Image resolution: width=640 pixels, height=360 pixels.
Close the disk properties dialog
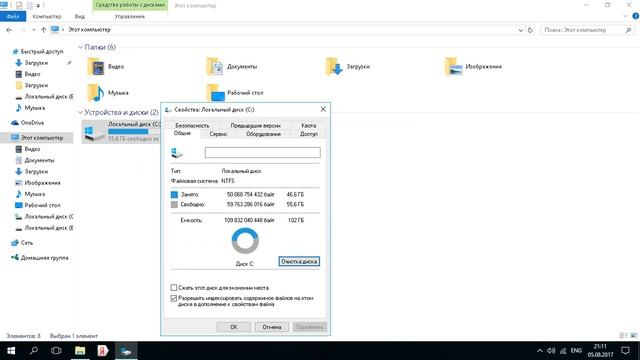323,109
